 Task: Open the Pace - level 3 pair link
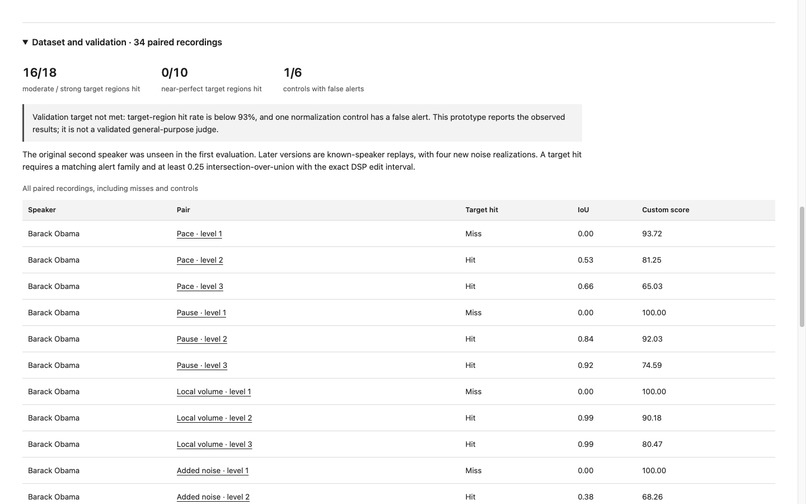point(199,286)
